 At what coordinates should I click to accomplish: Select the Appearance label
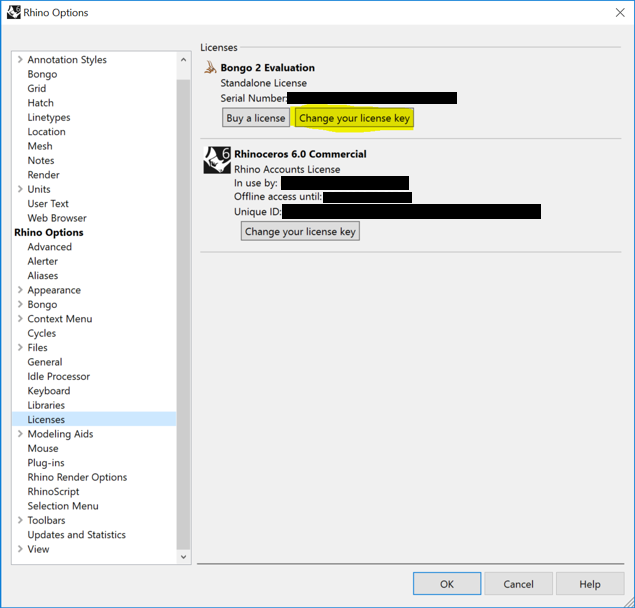click(54, 290)
